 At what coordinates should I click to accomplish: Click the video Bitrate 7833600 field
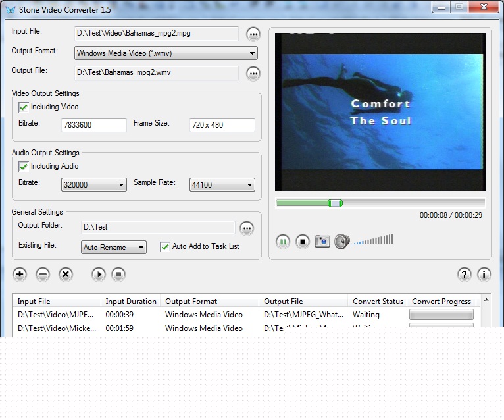click(94, 125)
